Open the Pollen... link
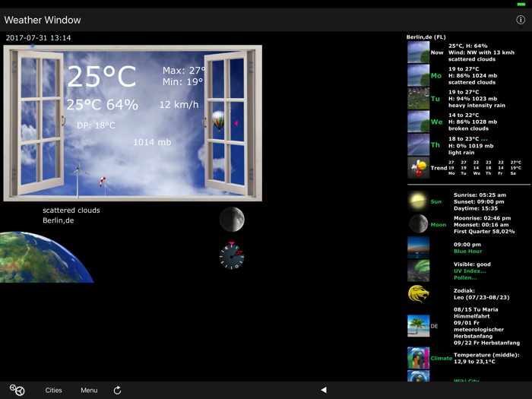The height and width of the screenshot is (399, 532). point(465,277)
